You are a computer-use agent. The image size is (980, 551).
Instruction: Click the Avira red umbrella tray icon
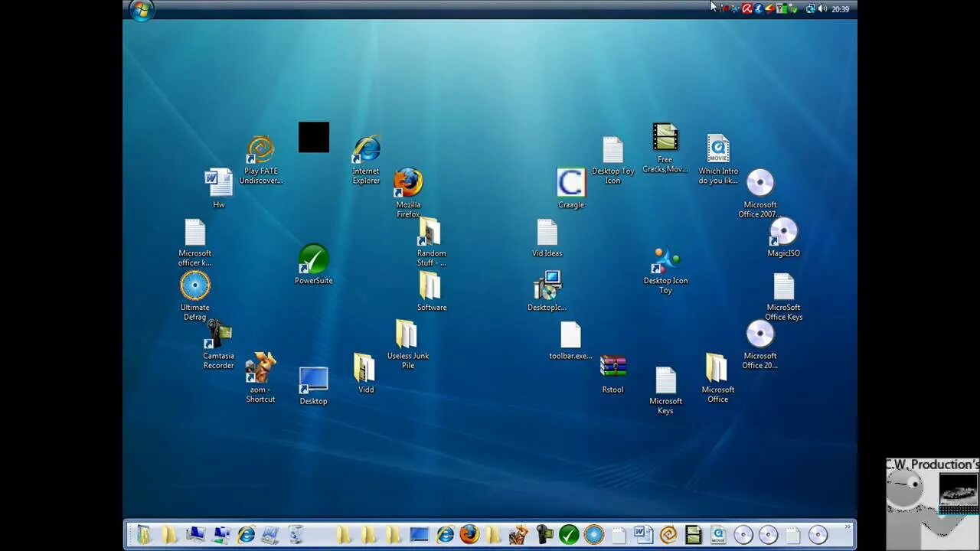[x=746, y=9]
